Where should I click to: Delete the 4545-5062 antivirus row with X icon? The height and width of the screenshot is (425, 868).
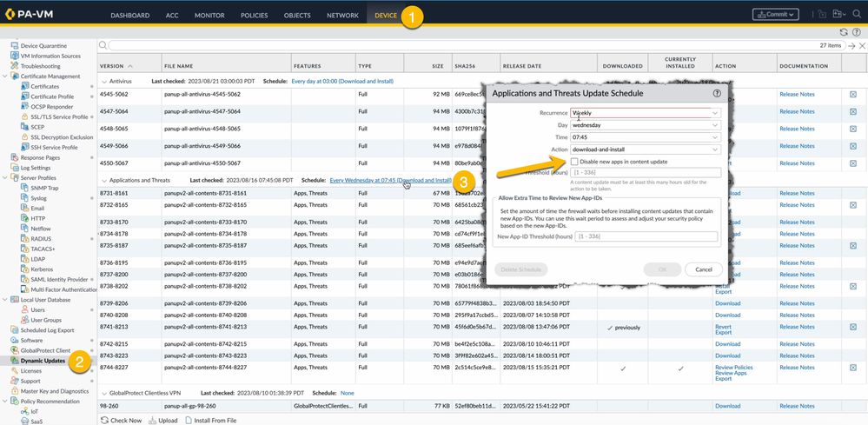pos(852,94)
